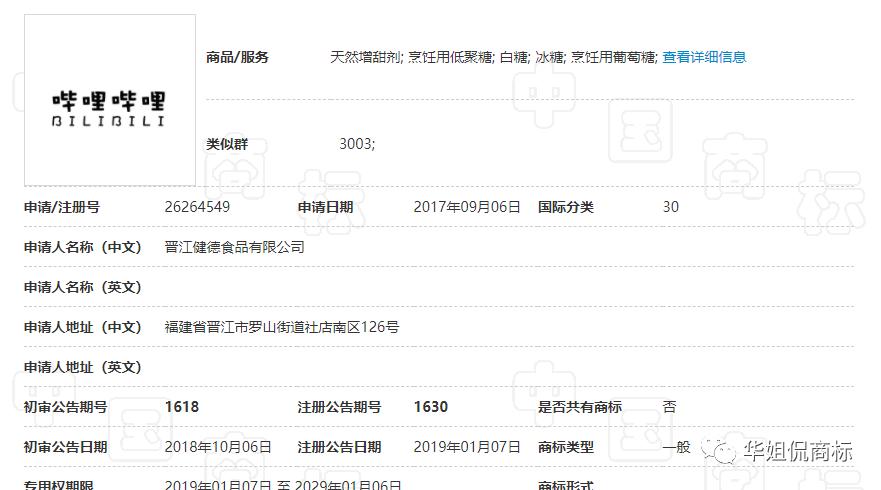This screenshot has height=490, width=881.
Task: Click the 初审公告日期 label
Action: coord(66,447)
